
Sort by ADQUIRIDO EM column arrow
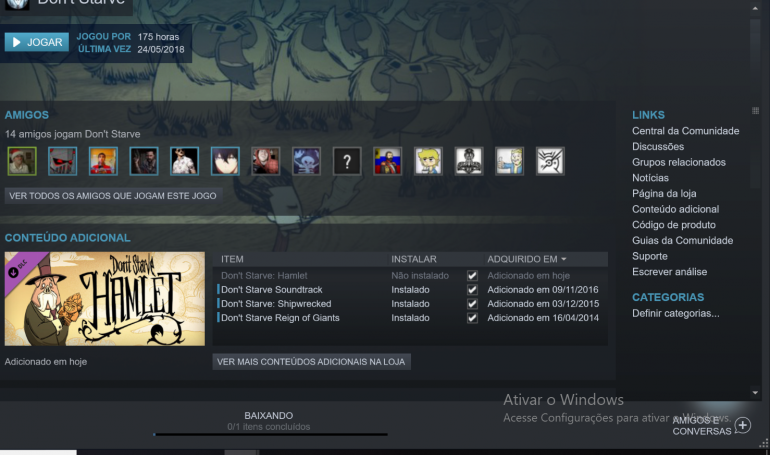[564, 259]
